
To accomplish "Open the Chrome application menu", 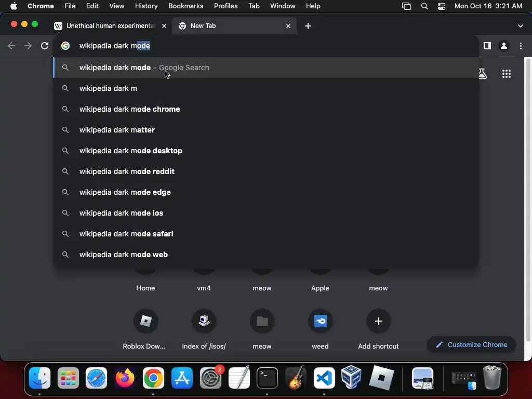I will [41, 6].
